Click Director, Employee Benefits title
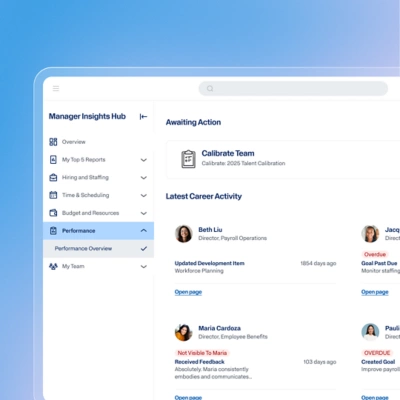The image size is (400, 400). (x=233, y=337)
